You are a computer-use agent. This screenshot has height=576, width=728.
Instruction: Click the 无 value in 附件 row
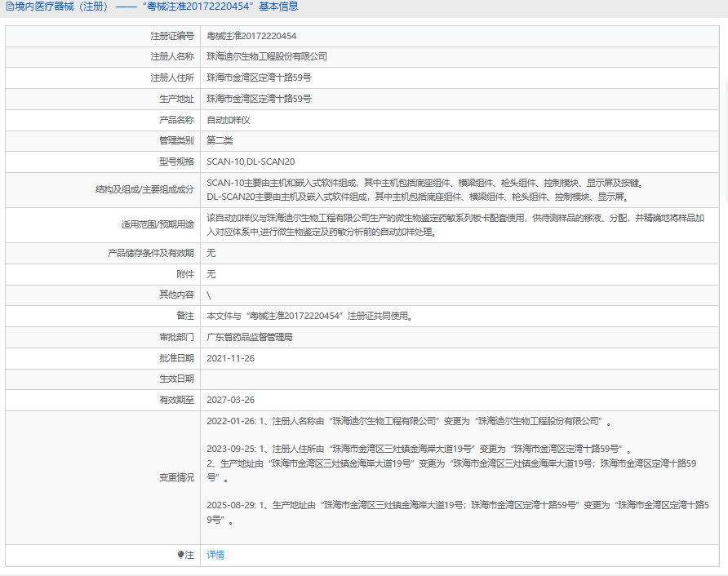click(211, 274)
